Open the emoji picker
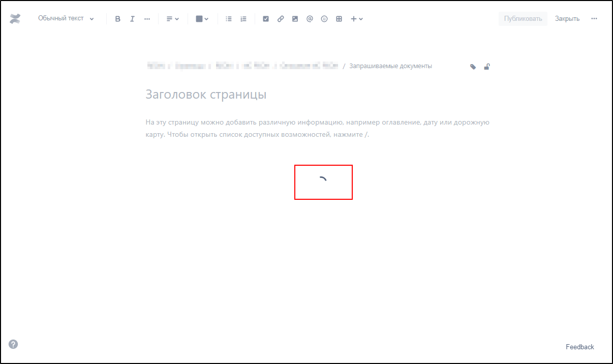Viewport: 613px width, 364px height. pyautogui.click(x=324, y=19)
